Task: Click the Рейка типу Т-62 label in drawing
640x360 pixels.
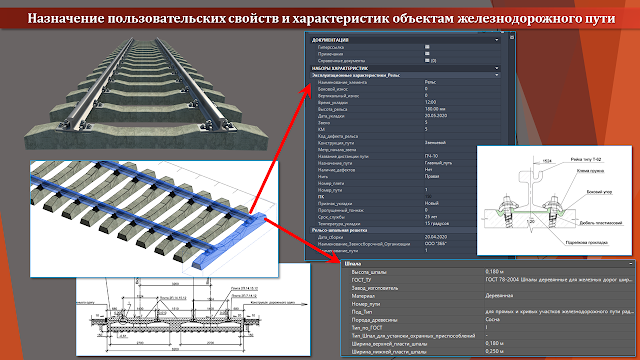Action: [586, 160]
